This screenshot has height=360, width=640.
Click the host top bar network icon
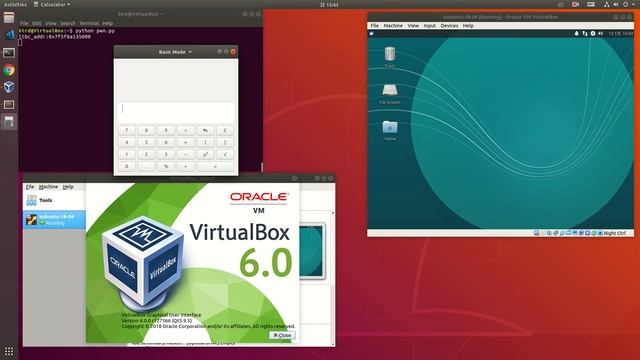pyautogui.click(x=607, y=4)
